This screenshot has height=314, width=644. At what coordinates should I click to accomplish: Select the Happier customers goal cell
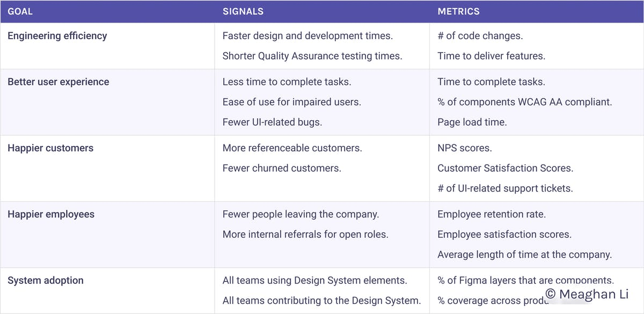(107, 169)
